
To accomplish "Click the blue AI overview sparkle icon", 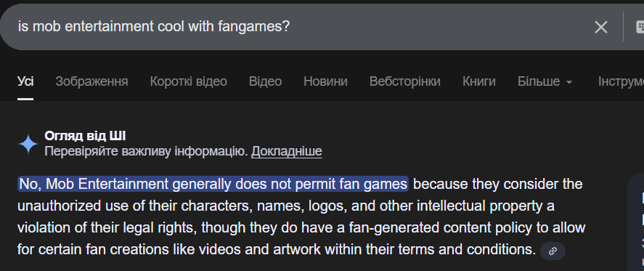I will [x=28, y=145].
